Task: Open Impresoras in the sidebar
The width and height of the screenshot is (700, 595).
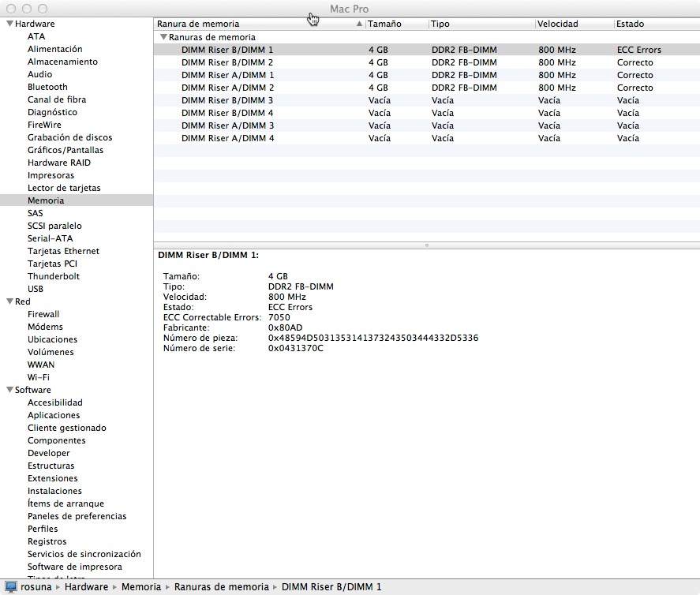Action: click(51, 175)
